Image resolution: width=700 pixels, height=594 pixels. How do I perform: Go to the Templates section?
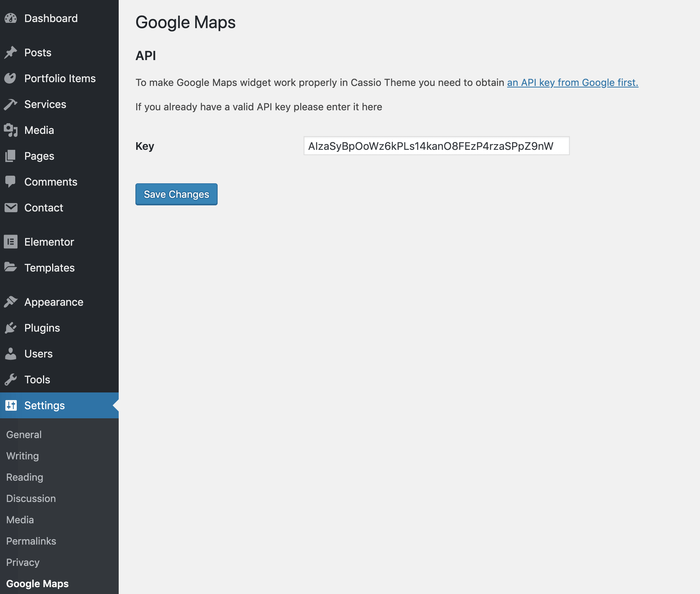(49, 268)
